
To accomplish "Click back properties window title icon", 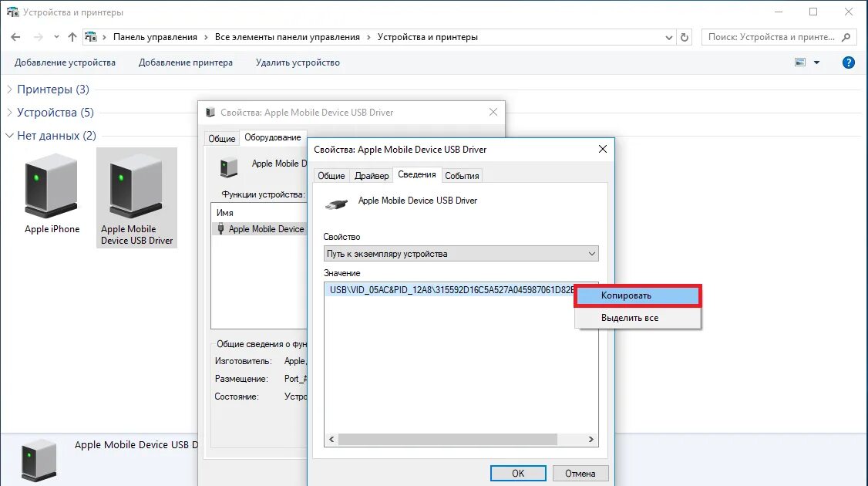I will [x=210, y=113].
